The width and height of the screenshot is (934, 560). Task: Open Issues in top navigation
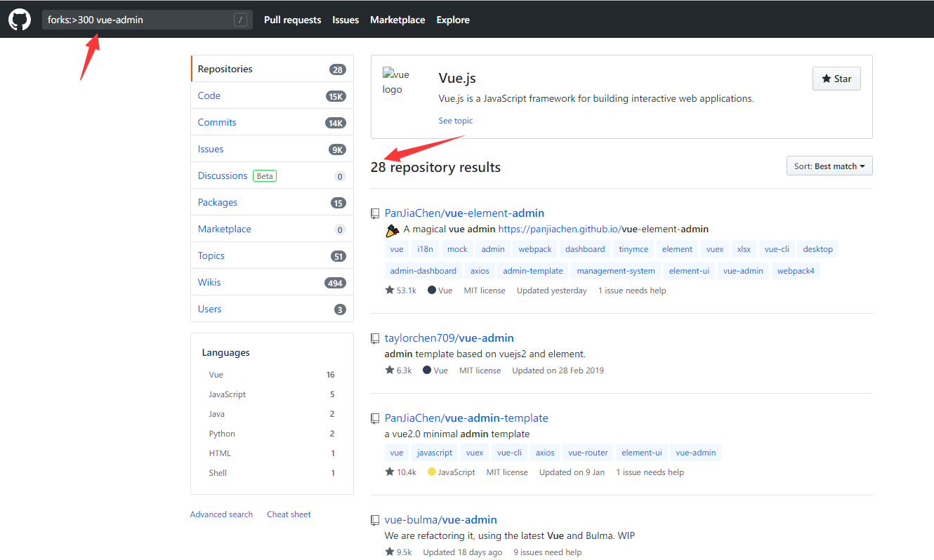point(346,20)
